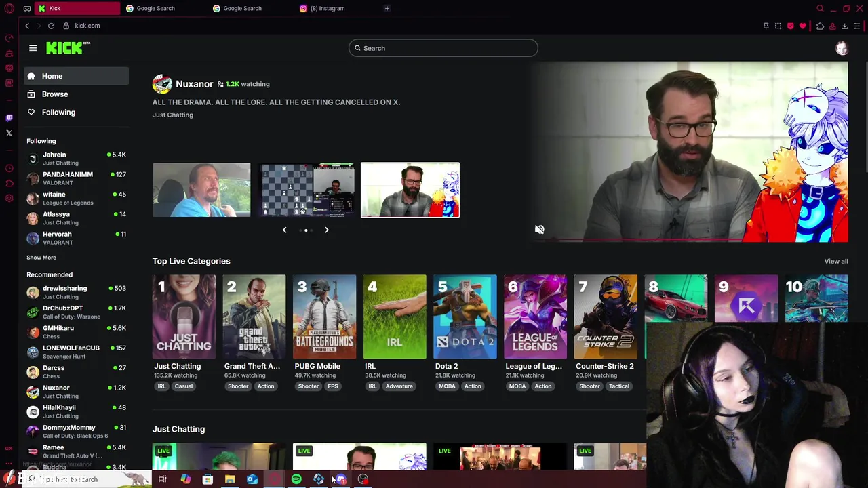Image resolution: width=868 pixels, height=488 pixels.
Task: Expand Show More under Following list
Action: click(x=41, y=258)
